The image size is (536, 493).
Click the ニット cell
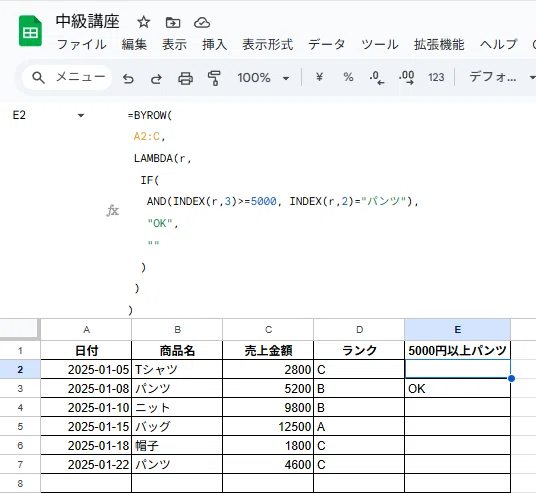[177, 408]
